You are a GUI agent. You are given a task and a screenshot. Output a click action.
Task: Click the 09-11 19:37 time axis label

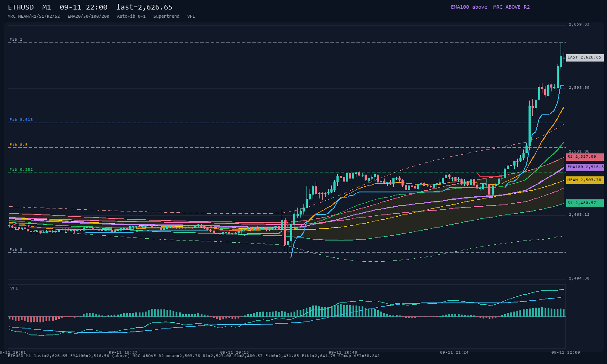point(123,352)
